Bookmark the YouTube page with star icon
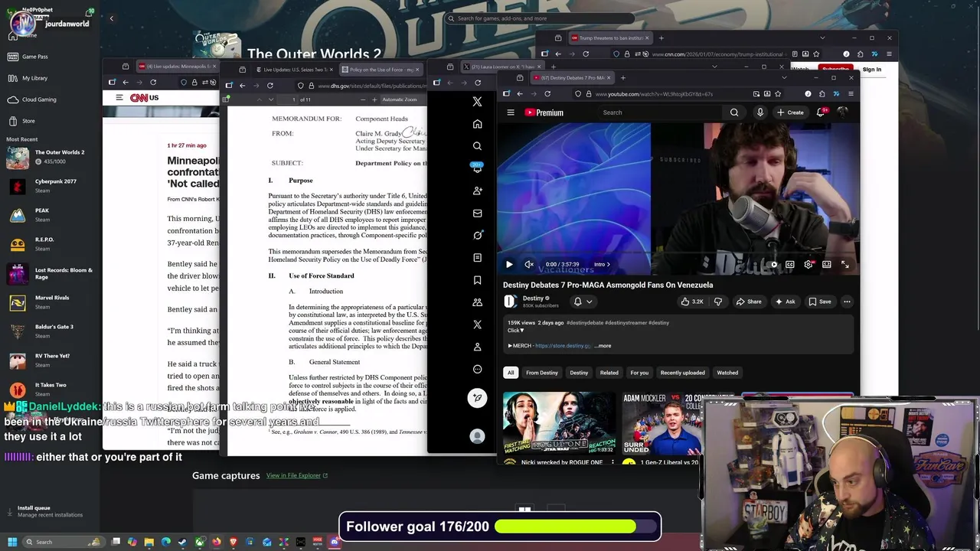The height and width of the screenshot is (551, 980). point(778,93)
